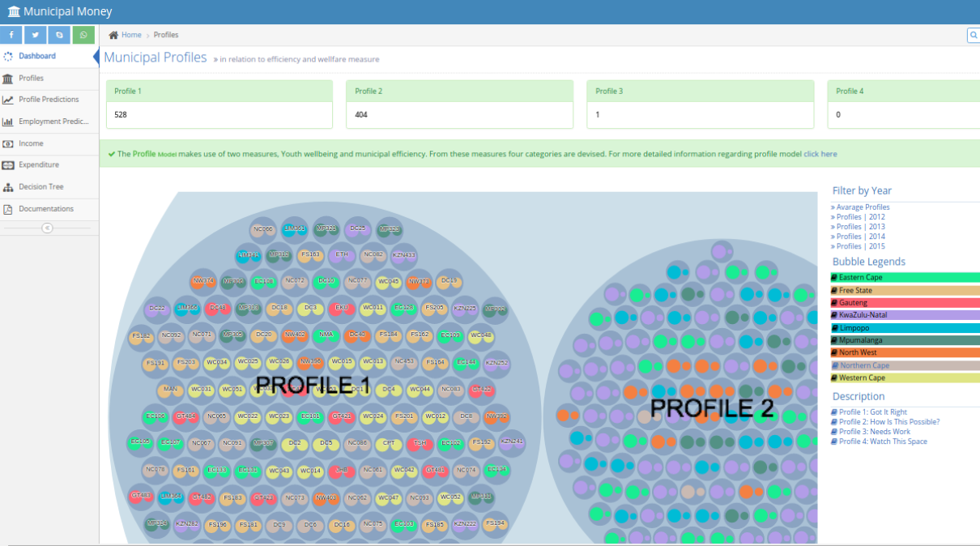Open the Expenditure menu item
This screenshot has width=980, height=546.
point(49,164)
